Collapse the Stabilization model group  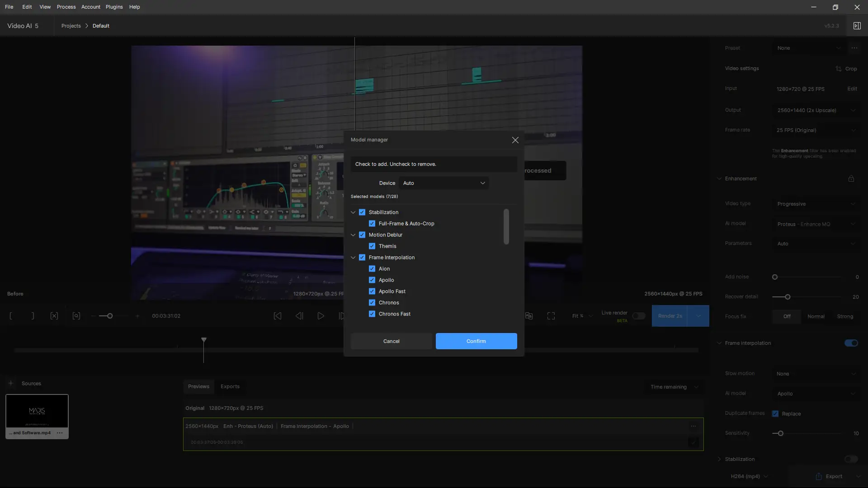pos(353,212)
